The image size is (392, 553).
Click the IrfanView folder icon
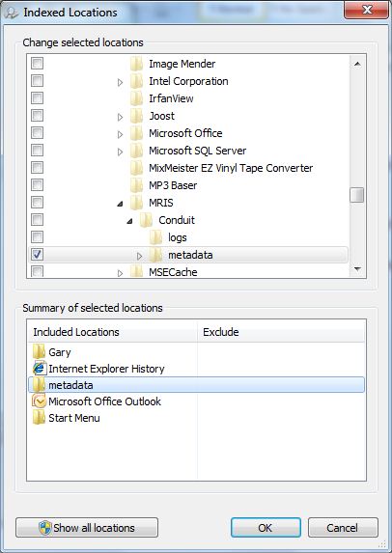pyautogui.click(x=137, y=98)
